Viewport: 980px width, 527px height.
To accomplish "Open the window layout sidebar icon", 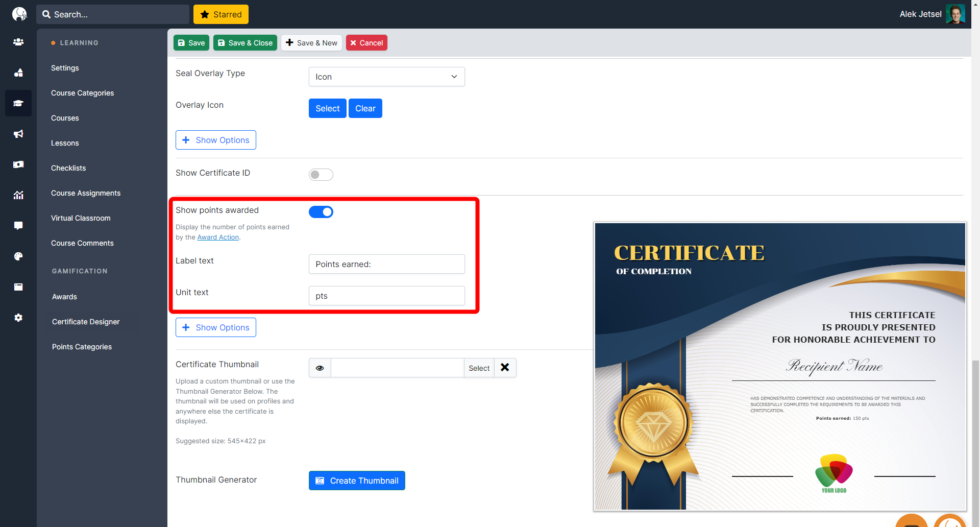I will [18, 287].
